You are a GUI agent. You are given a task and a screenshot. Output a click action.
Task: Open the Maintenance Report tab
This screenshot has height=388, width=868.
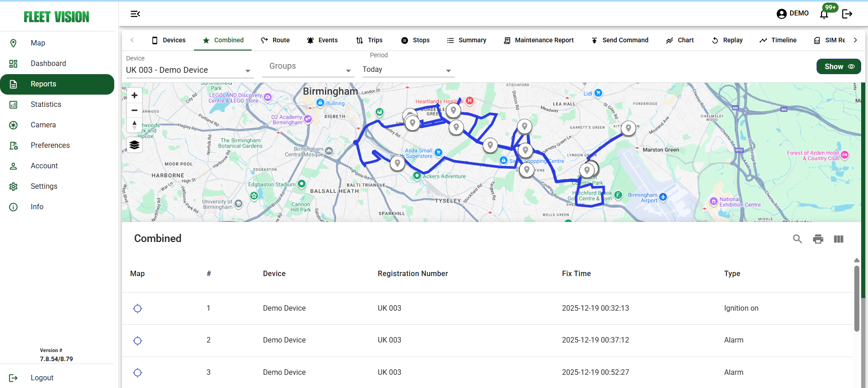click(x=539, y=40)
